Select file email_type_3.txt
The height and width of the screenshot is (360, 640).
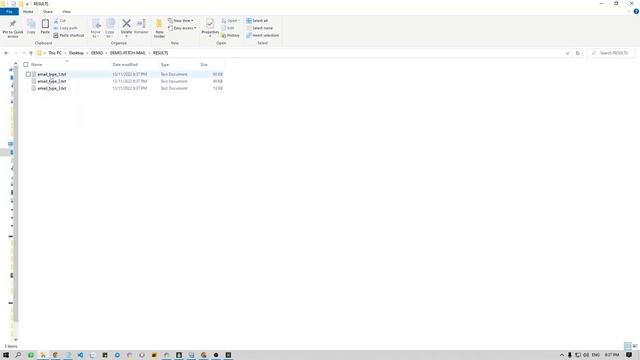(x=52, y=88)
